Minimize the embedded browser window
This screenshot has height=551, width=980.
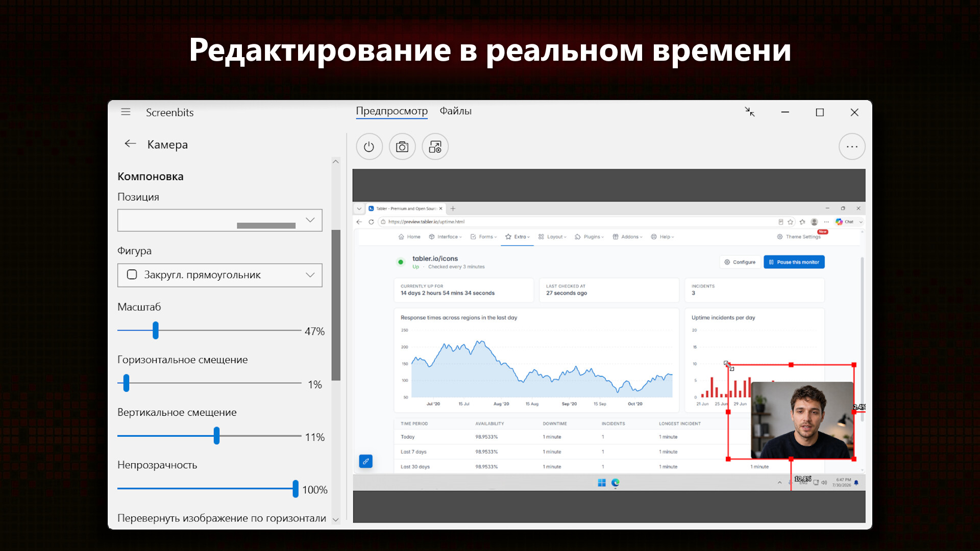tap(827, 209)
